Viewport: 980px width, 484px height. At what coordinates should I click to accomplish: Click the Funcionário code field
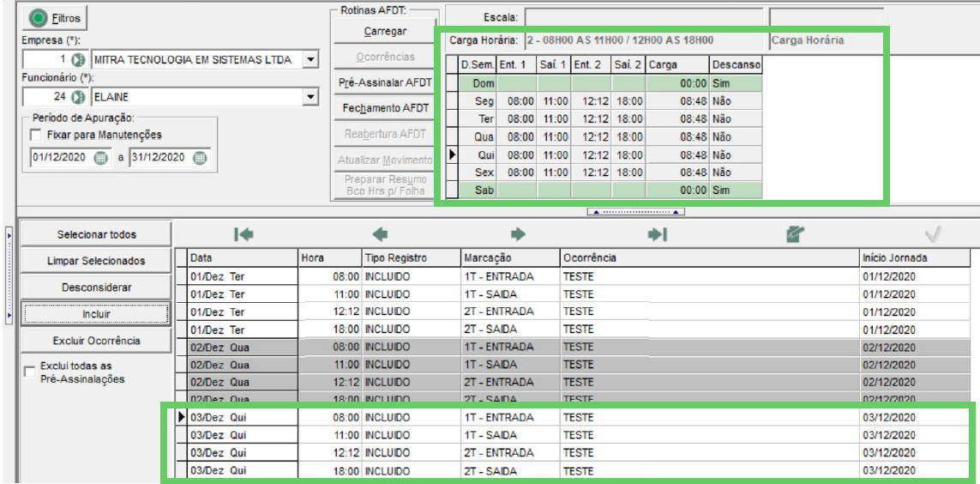47,97
